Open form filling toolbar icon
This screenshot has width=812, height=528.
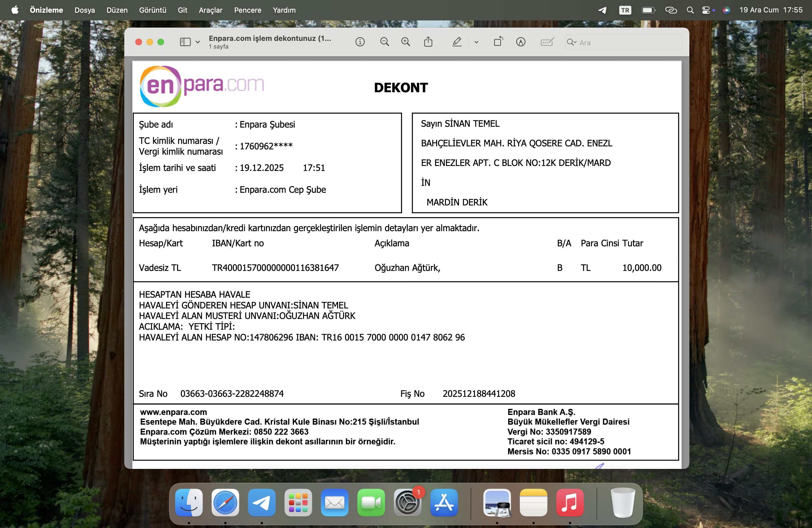point(547,42)
